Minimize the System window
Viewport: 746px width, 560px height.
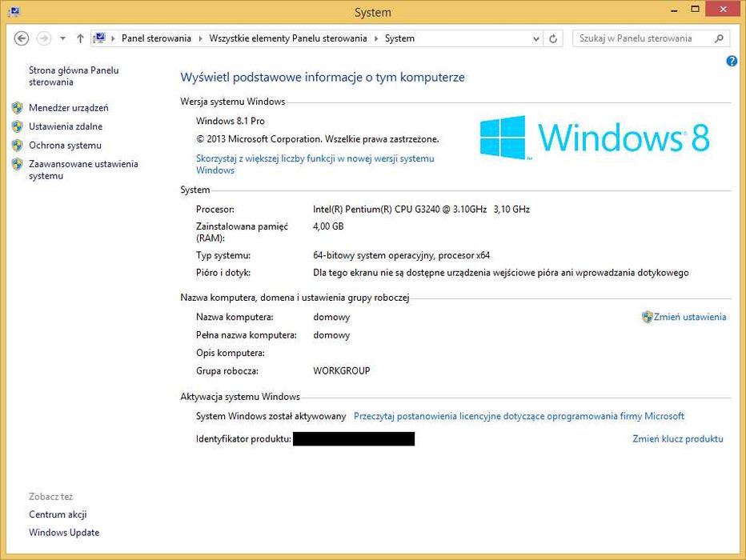pyautogui.click(x=674, y=10)
